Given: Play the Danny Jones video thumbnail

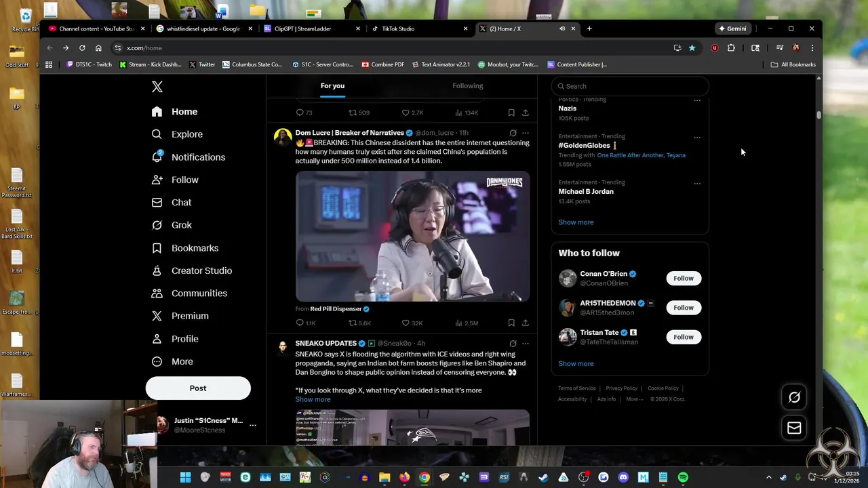Looking at the screenshot, I should pyautogui.click(x=412, y=236).
